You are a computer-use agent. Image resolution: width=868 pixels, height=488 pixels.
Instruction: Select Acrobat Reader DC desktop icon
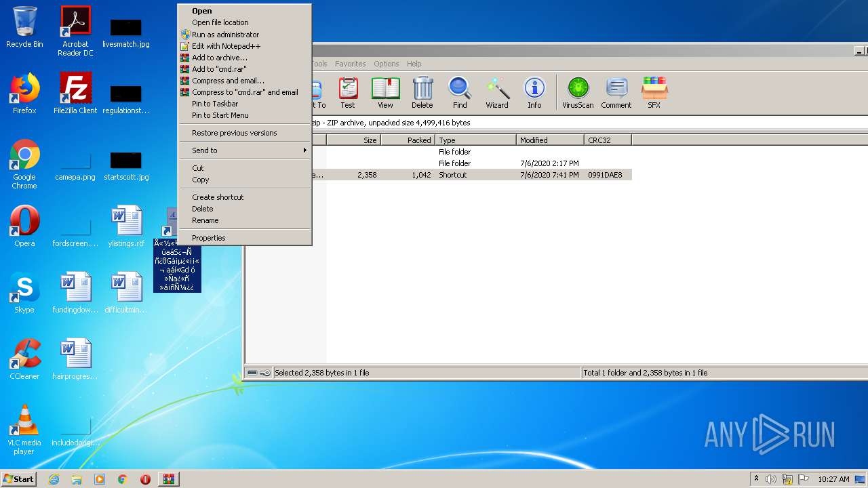pyautogui.click(x=75, y=31)
